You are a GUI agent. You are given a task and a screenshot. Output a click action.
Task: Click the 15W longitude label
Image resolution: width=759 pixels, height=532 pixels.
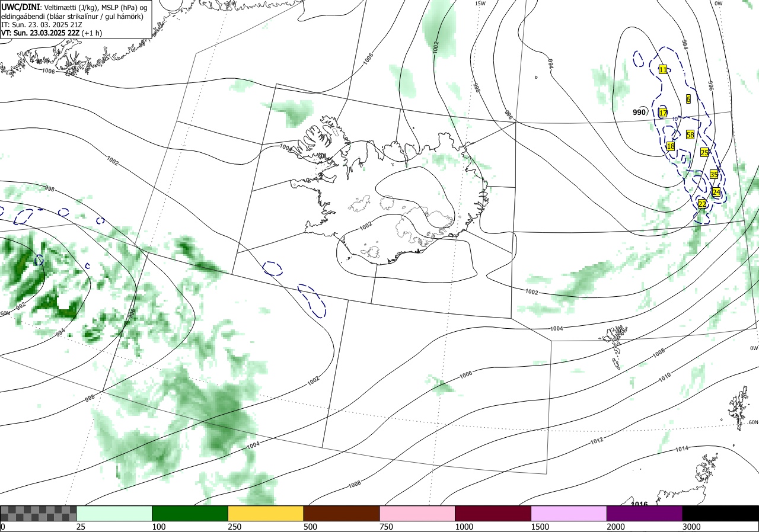point(480,4)
